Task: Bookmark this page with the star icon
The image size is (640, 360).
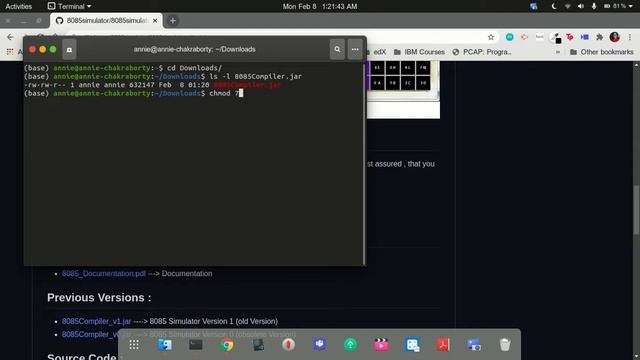Action: [491, 37]
